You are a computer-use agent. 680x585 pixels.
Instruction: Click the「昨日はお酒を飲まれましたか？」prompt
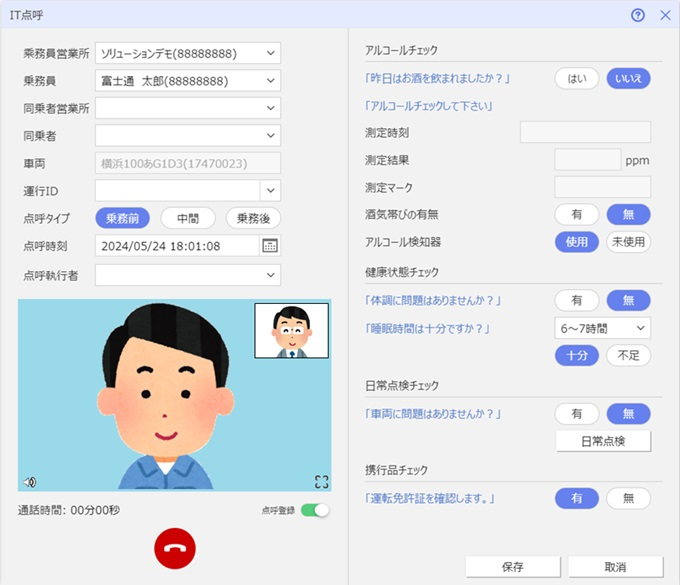437,78
